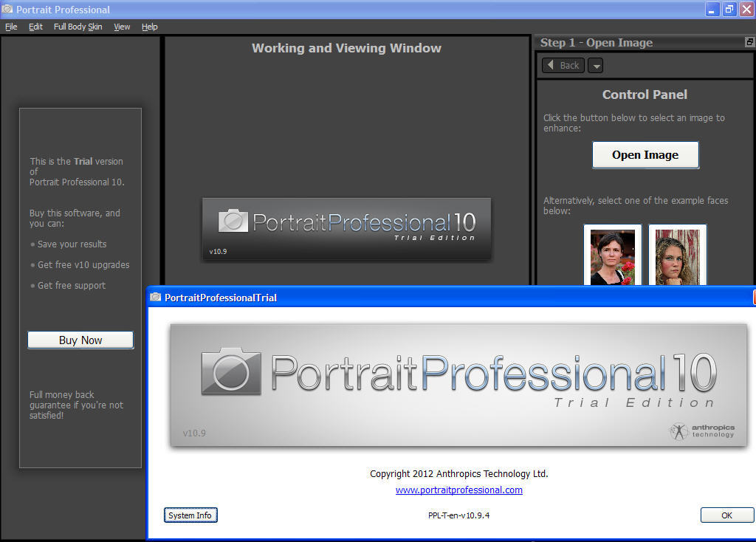This screenshot has width=756, height=542.
Task: Minimize the Portrait Professional window
Action: [712, 9]
